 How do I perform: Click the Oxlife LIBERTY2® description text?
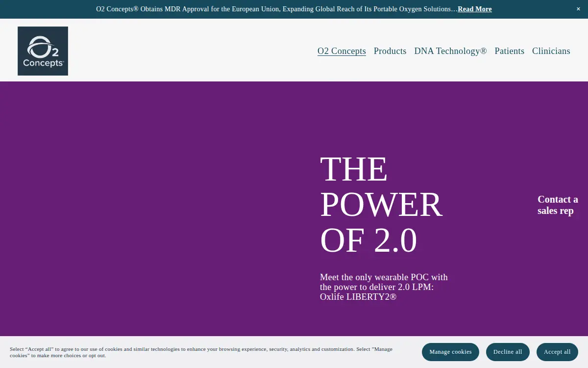(x=384, y=287)
